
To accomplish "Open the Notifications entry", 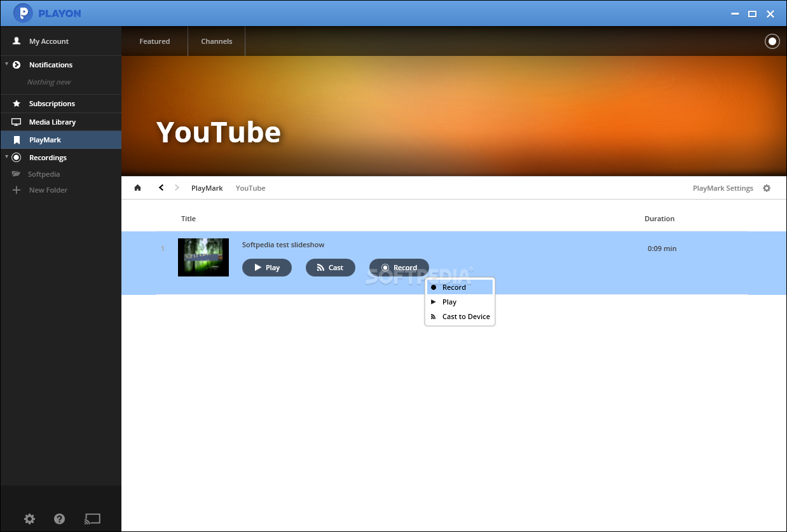I will (51, 65).
